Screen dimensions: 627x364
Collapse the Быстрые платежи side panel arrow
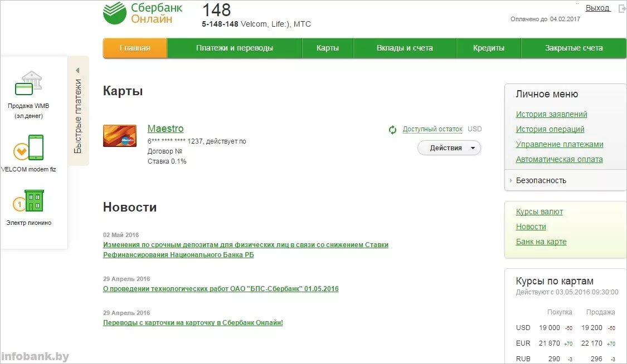[x=77, y=70]
